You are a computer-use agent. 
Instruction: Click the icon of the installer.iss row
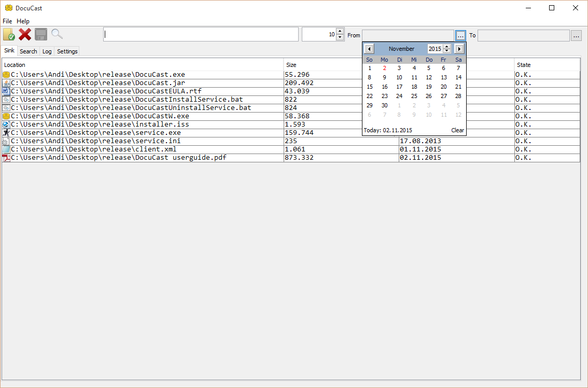click(x=6, y=124)
